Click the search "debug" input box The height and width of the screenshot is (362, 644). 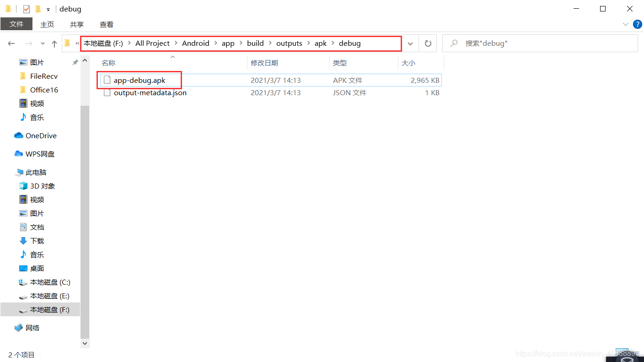(x=540, y=43)
